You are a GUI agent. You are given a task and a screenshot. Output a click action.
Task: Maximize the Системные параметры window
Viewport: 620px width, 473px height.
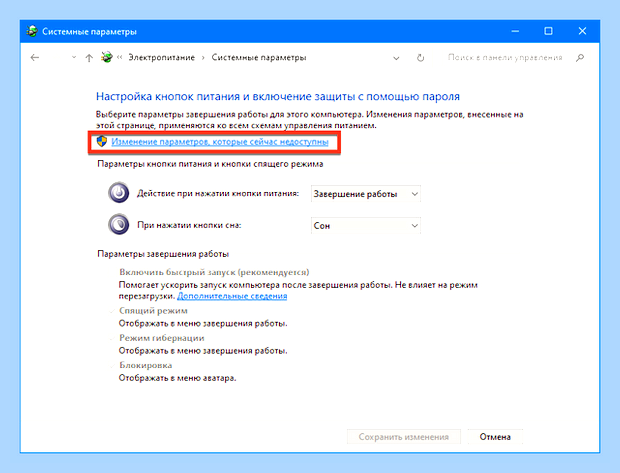(x=548, y=31)
